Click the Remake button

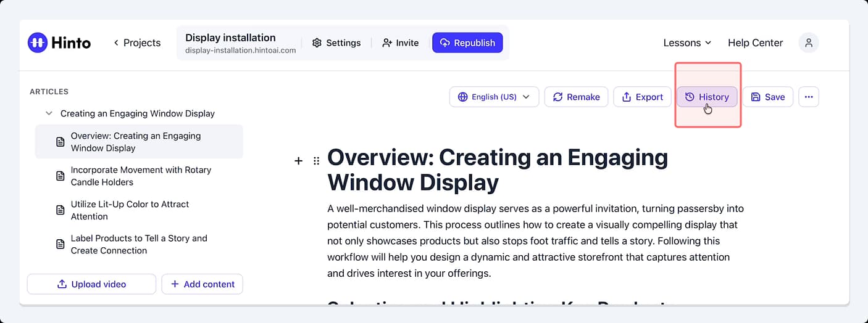click(x=576, y=97)
